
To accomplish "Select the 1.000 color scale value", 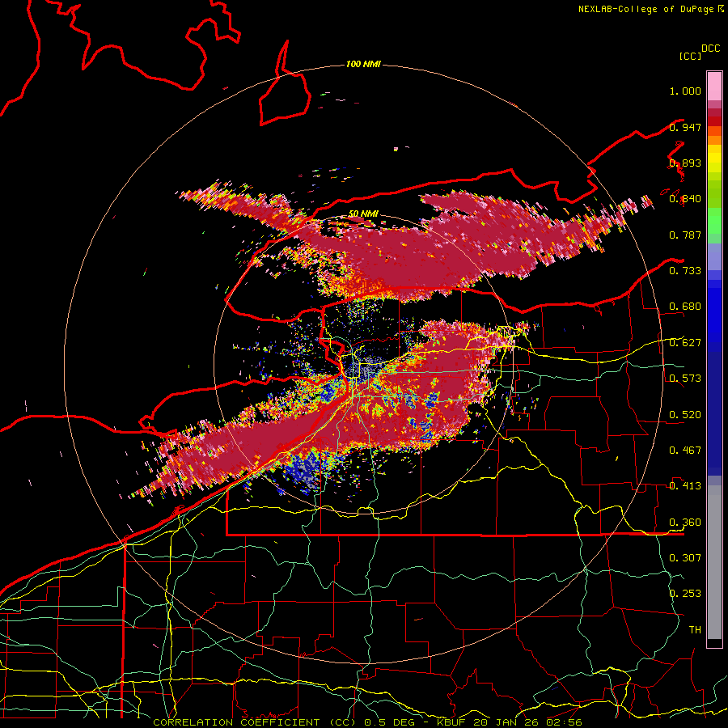I will tap(685, 91).
